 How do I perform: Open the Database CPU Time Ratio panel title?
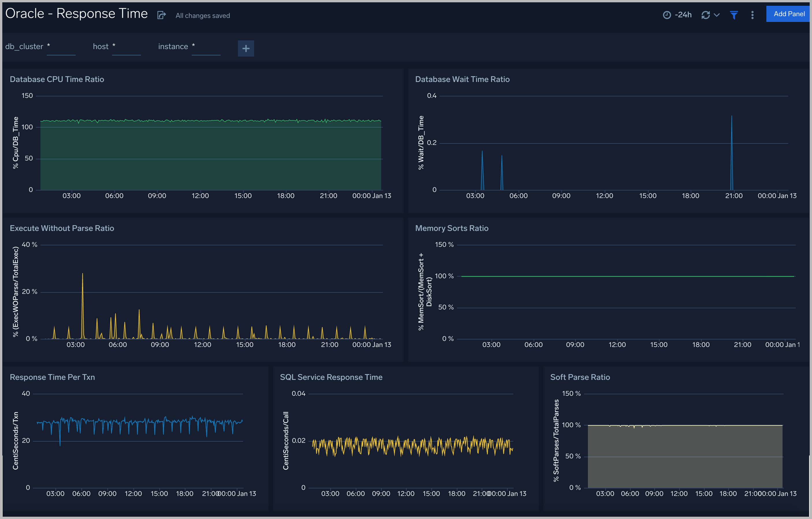[x=57, y=79]
